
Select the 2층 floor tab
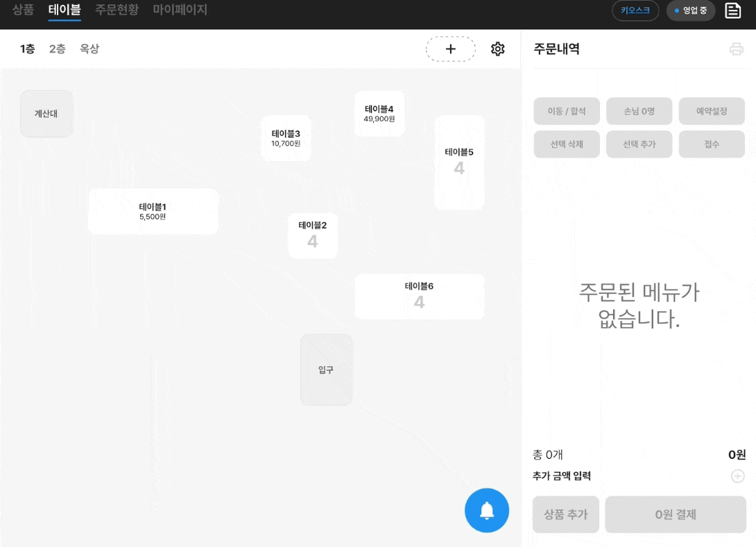coord(58,49)
